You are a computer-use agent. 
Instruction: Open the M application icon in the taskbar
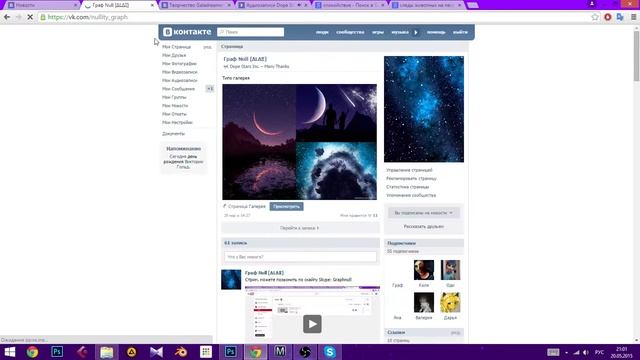pyautogui.click(x=280, y=352)
